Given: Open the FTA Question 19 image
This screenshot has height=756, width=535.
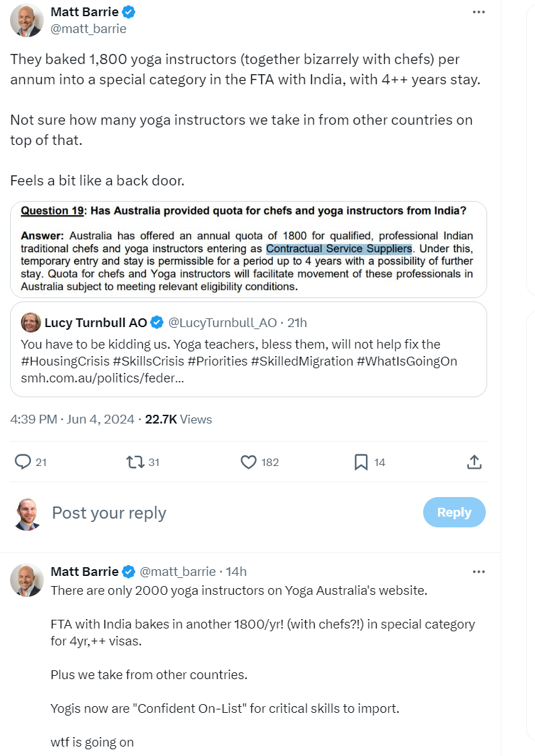Looking at the screenshot, I should pyautogui.click(x=247, y=249).
